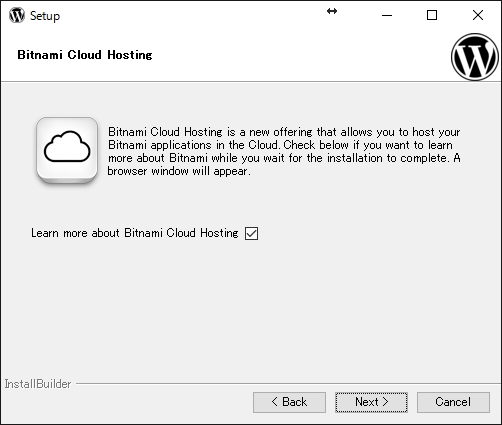This screenshot has width=502, height=425.
Task: Uncheck Learn more about Bitnami Cloud Hosting
Action: point(251,233)
